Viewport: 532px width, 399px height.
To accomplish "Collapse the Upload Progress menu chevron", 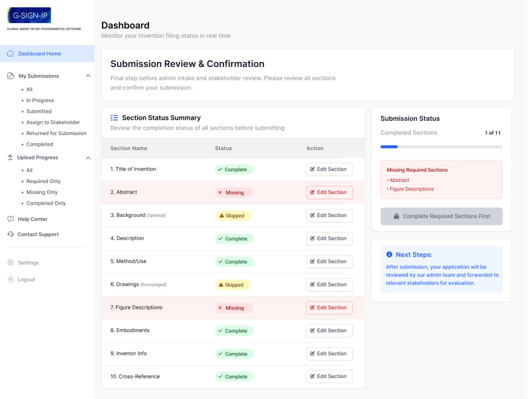I will click(88, 158).
